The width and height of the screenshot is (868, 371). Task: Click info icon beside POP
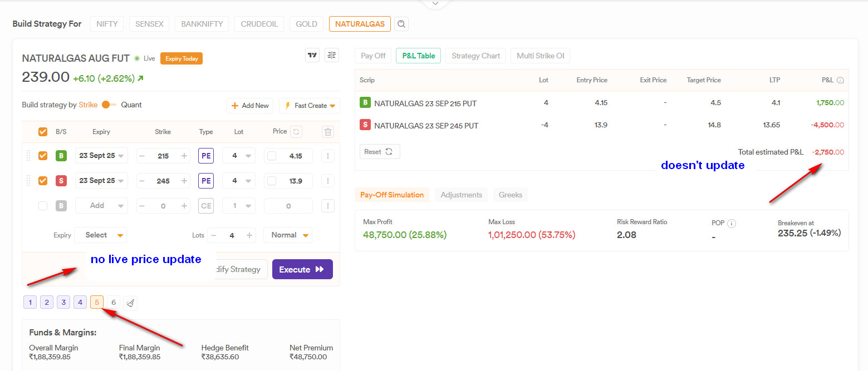pyautogui.click(x=732, y=223)
